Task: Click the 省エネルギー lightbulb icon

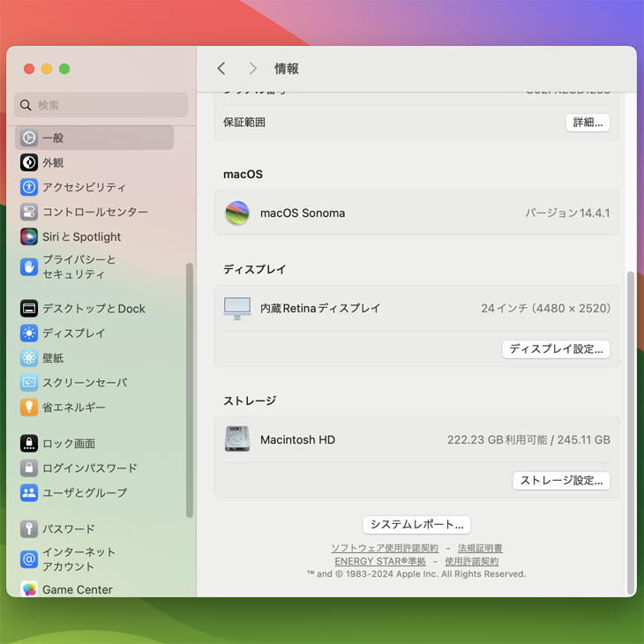Action: pos(29,408)
